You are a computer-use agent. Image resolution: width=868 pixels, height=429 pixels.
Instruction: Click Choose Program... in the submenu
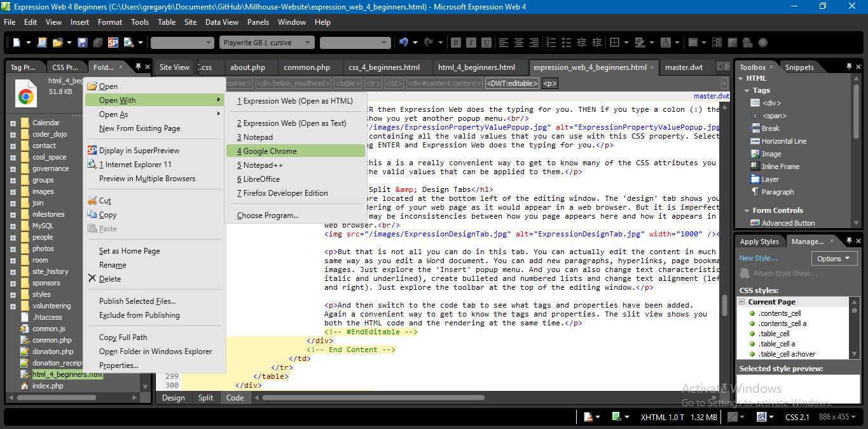296,215
